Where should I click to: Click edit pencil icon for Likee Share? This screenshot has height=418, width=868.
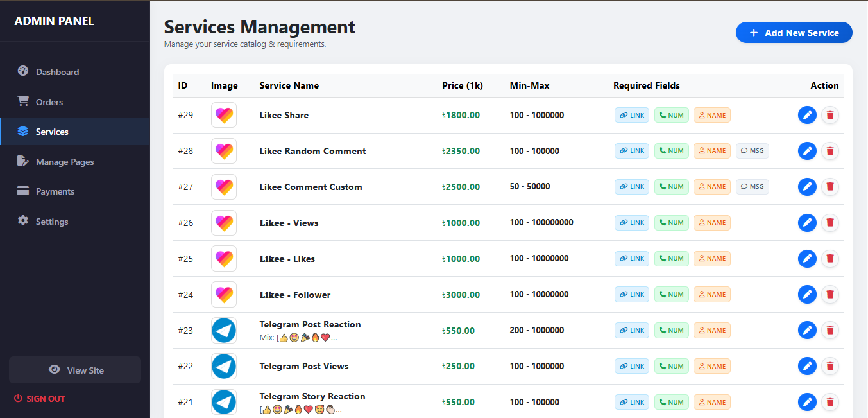pyautogui.click(x=807, y=115)
